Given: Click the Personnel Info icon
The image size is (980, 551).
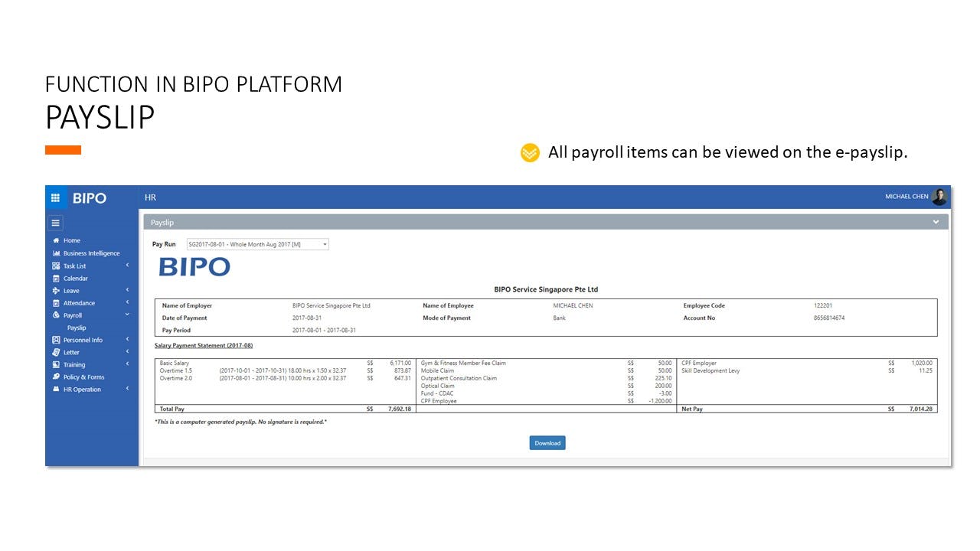Looking at the screenshot, I should (x=56, y=340).
